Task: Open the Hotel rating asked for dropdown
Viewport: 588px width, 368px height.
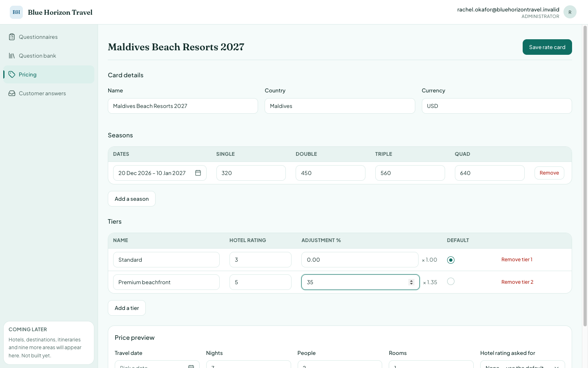Action: coord(523,365)
